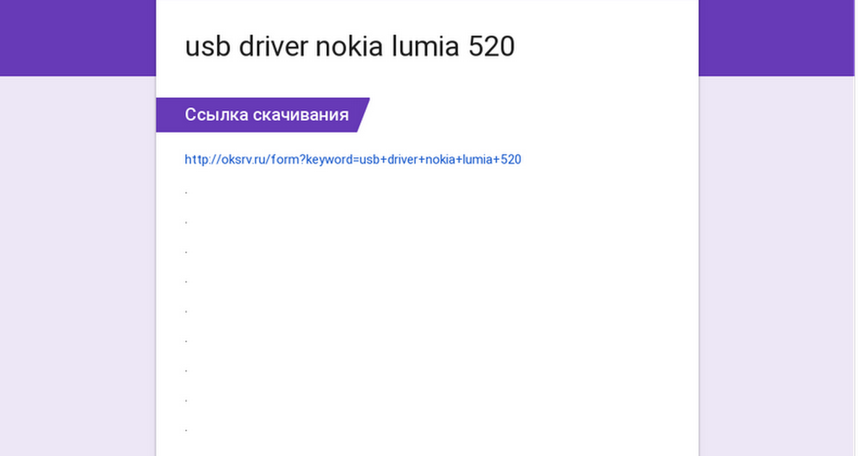The width and height of the screenshot is (868, 456).
Task: Click the dark purple header band right of form
Action: coord(777,38)
